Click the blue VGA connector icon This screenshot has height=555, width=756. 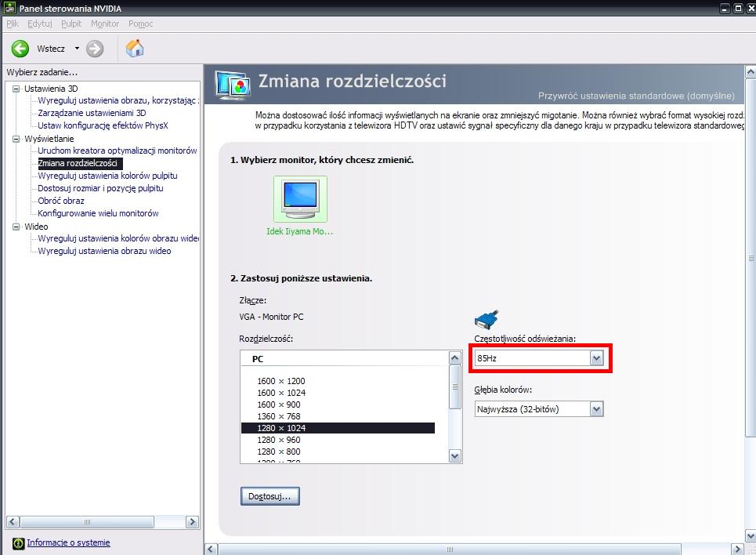(x=487, y=320)
